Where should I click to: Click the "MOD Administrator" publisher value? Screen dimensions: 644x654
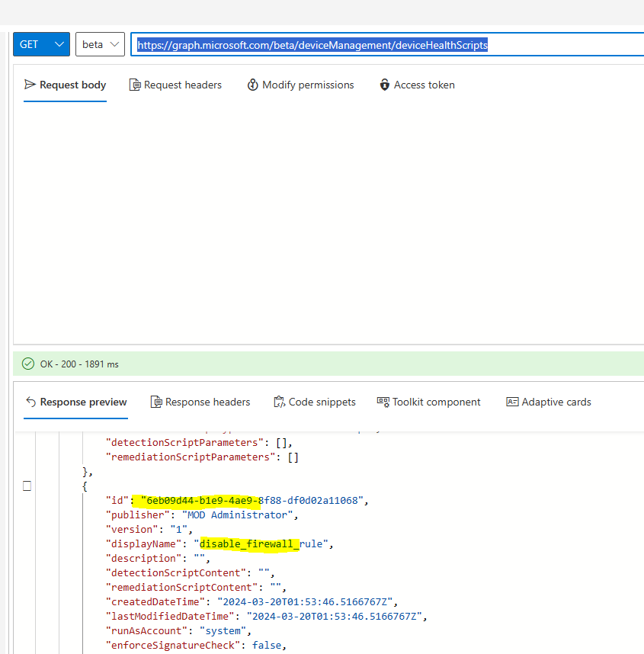click(x=237, y=515)
